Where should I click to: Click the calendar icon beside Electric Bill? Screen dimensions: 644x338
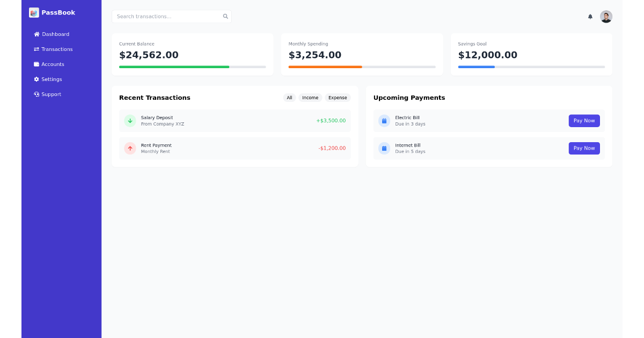click(x=384, y=121)
